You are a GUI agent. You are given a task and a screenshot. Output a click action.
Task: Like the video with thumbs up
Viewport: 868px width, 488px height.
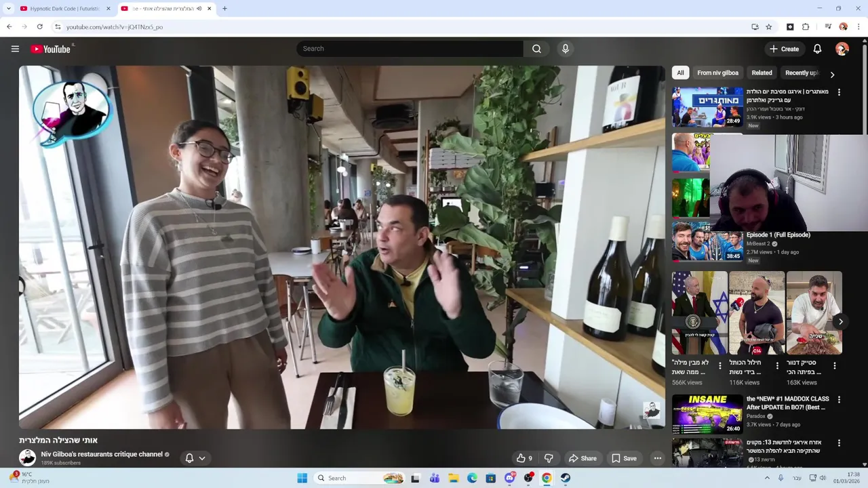(x=524, y=458)
